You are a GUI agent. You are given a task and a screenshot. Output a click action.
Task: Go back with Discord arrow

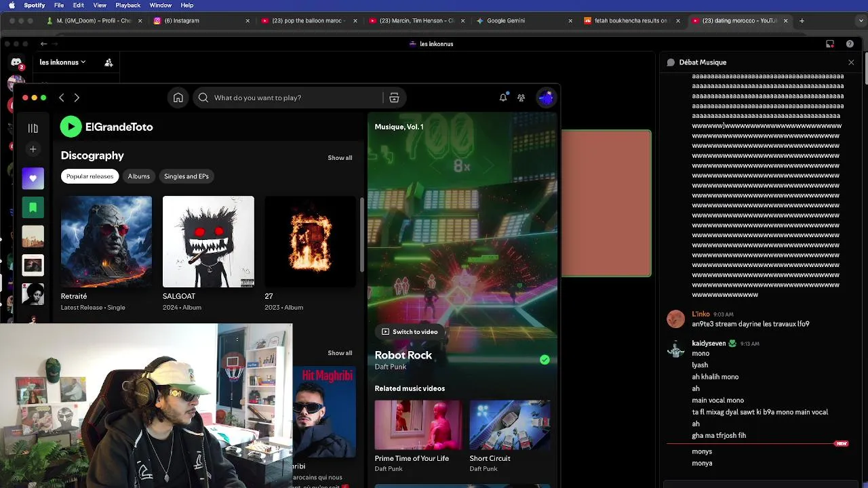[43, 44]
